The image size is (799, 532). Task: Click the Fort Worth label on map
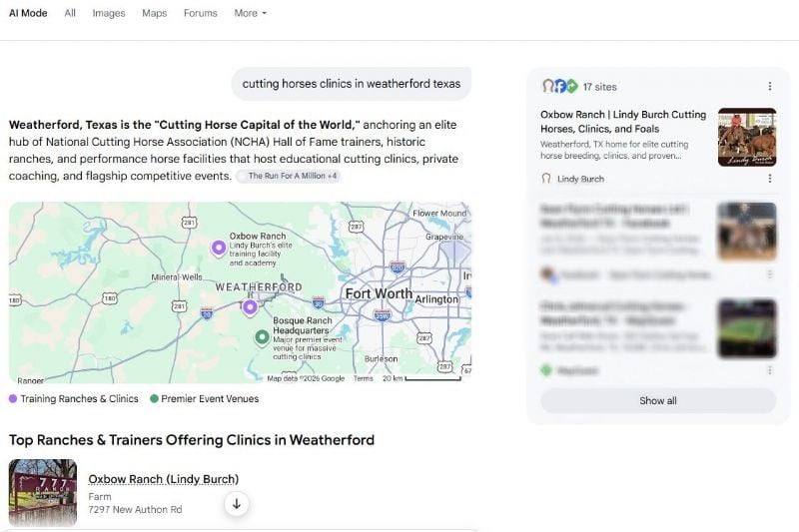coord(379,293)
